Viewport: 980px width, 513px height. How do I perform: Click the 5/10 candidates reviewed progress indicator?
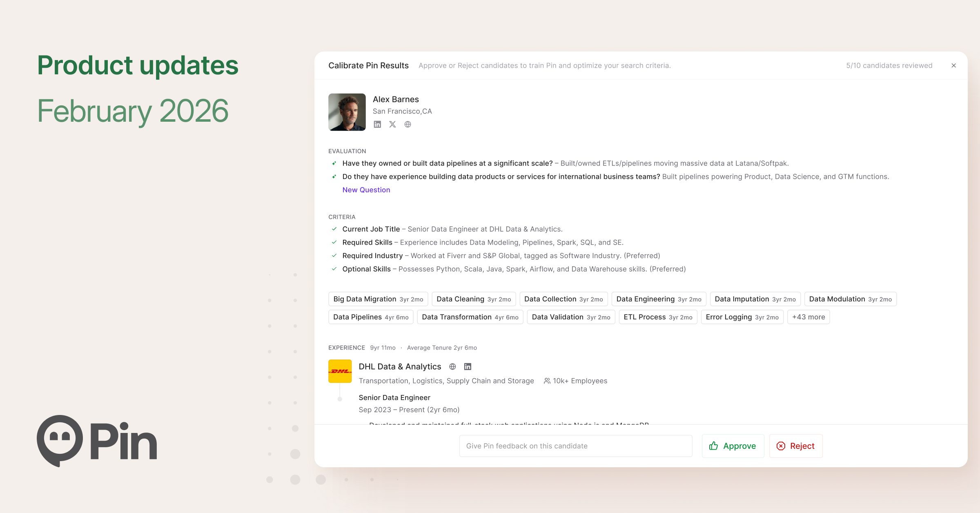pos(889,65)
